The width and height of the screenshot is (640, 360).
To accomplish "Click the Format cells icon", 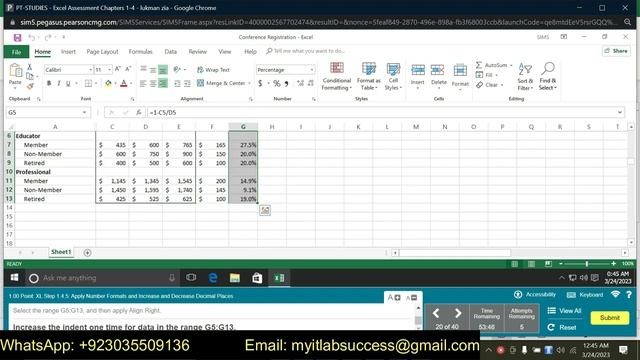I will (x=460, y=71).
